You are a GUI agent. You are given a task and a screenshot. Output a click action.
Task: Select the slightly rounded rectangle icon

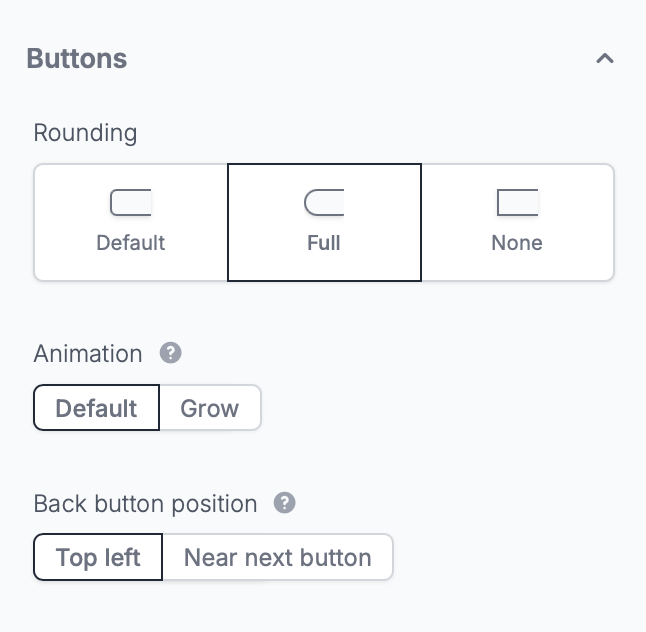[x=131, y=202]
